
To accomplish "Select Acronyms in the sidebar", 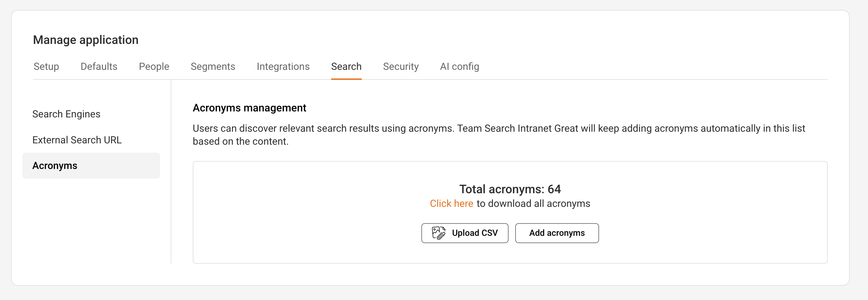I will click(x=55, y=165).
